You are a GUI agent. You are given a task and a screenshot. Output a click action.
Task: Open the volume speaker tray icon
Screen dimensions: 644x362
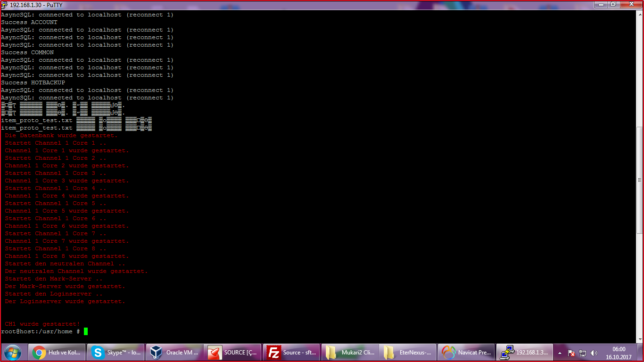pyautogui.click(x=594, y=353)
